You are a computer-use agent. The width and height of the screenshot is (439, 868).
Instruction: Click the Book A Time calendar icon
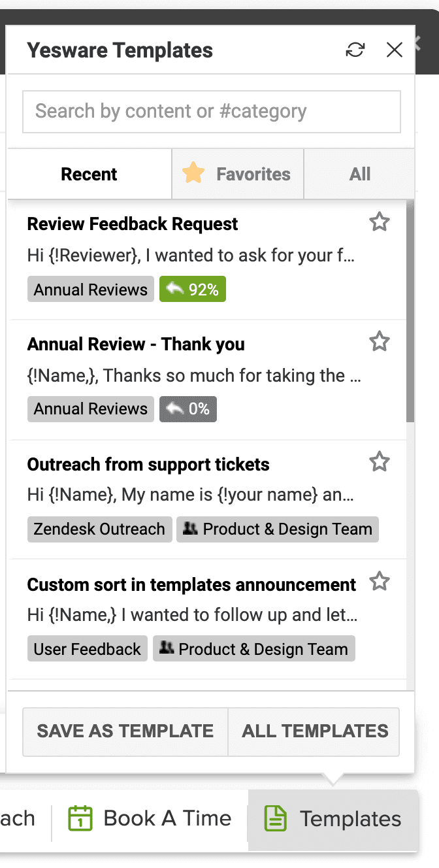pos(80,818)
